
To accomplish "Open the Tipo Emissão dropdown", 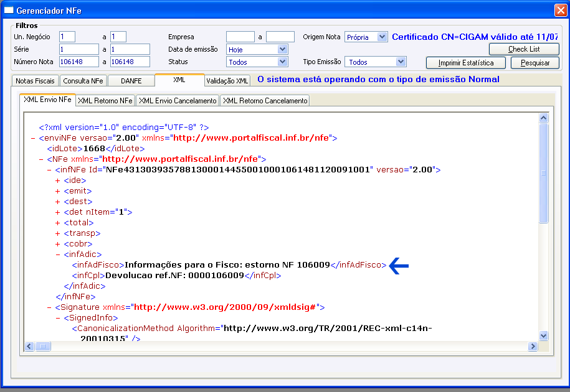I will pos(401,62).
